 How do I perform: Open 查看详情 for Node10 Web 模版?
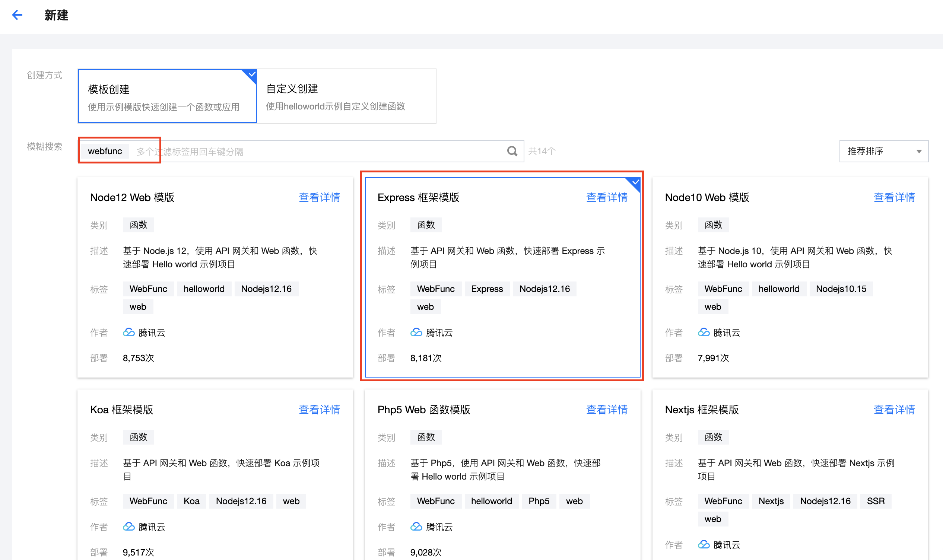(894, 197)
